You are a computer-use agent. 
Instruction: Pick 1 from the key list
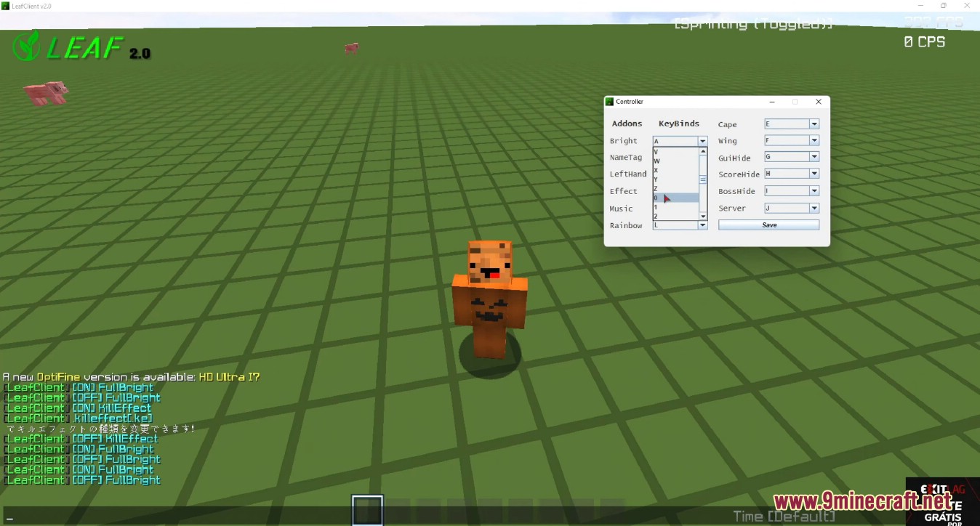click(x=676, y=207)
